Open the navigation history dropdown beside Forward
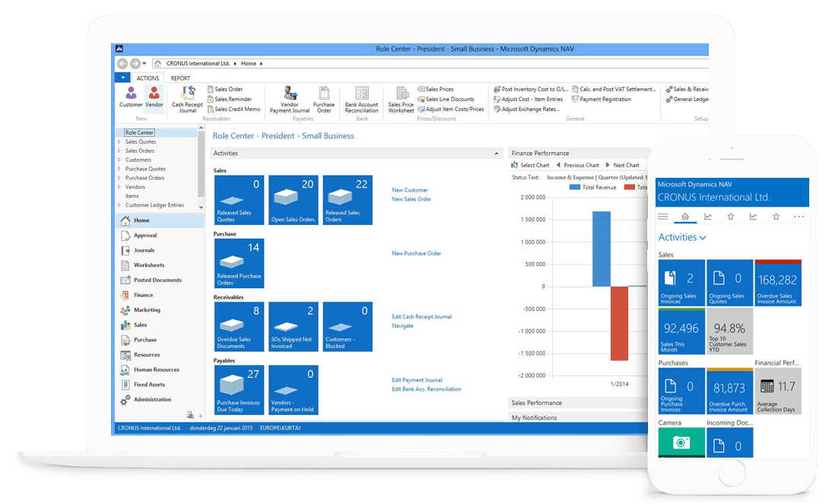This screenshot has height=504, width=829. (145, 63)
